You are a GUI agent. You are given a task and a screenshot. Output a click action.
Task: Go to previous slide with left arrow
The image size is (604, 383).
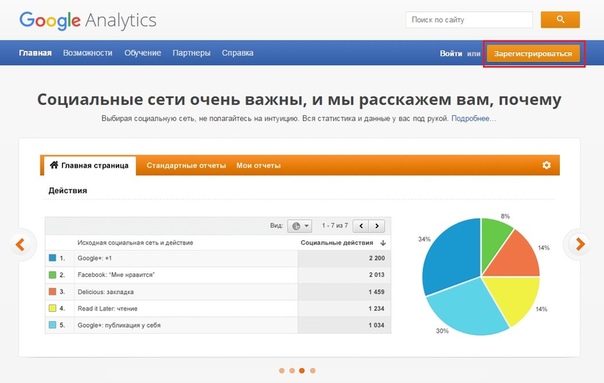click(20, 244)
